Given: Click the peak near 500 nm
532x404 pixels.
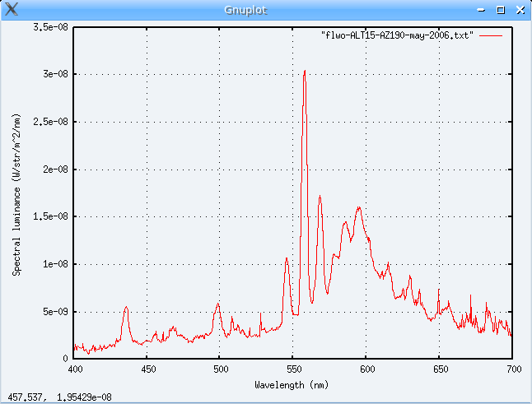Looking at the screenshot, I should point(218,304).
